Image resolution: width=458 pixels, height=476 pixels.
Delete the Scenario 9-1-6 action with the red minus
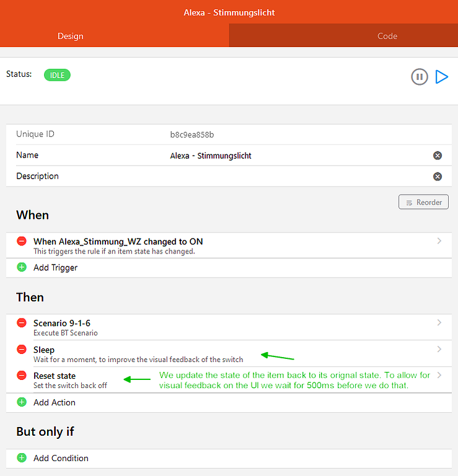pos(22,323)
